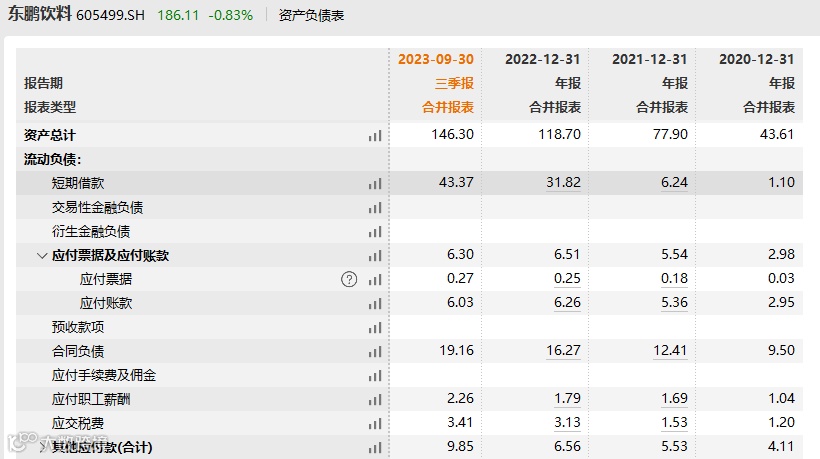Screen dimensions: 820x459
Task: Click the 流动负债 section heading
Action: click(52, 159)
